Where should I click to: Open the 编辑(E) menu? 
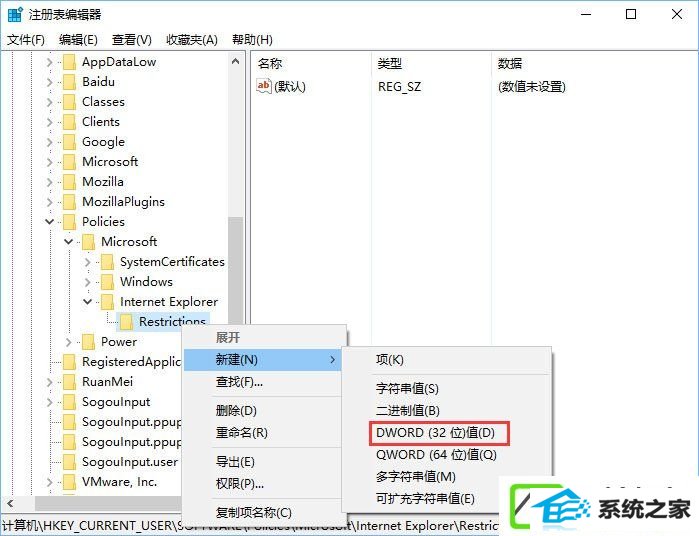coord(78,40)
